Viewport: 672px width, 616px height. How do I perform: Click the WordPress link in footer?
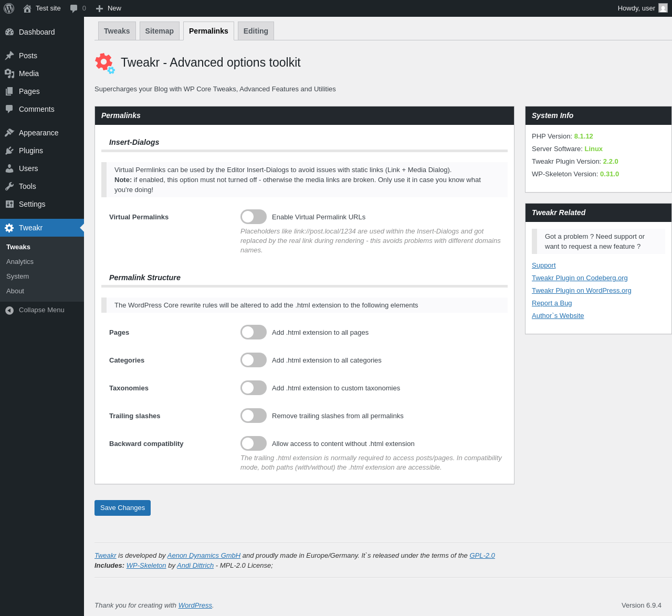coord(195,606)
